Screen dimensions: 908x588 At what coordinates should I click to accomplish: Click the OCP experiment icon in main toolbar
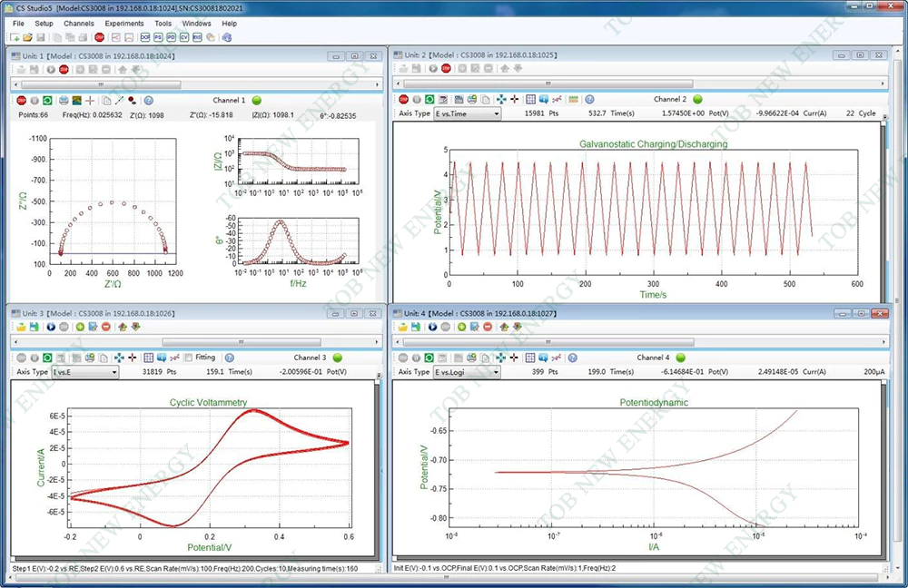145,37
